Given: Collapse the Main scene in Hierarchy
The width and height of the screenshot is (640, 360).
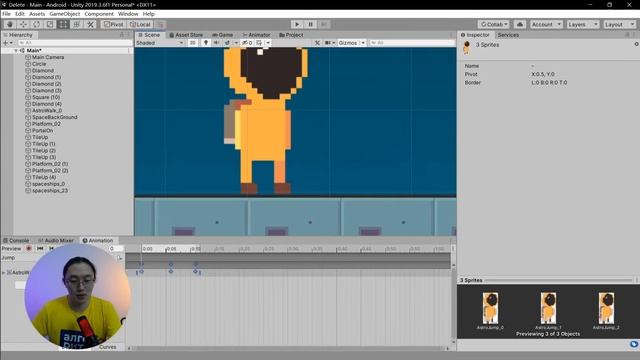Looking at the screenshot, I should click(16, 51).
